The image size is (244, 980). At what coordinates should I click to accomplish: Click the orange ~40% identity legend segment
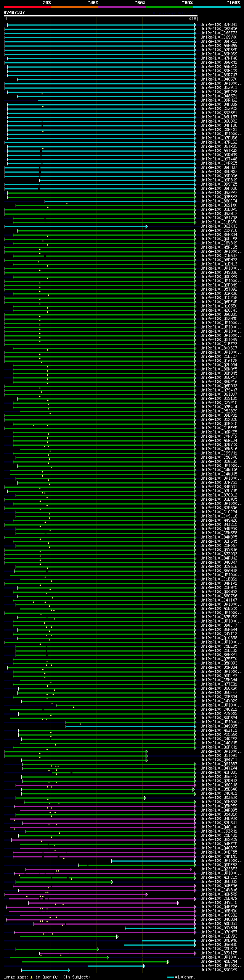[74, 7]
